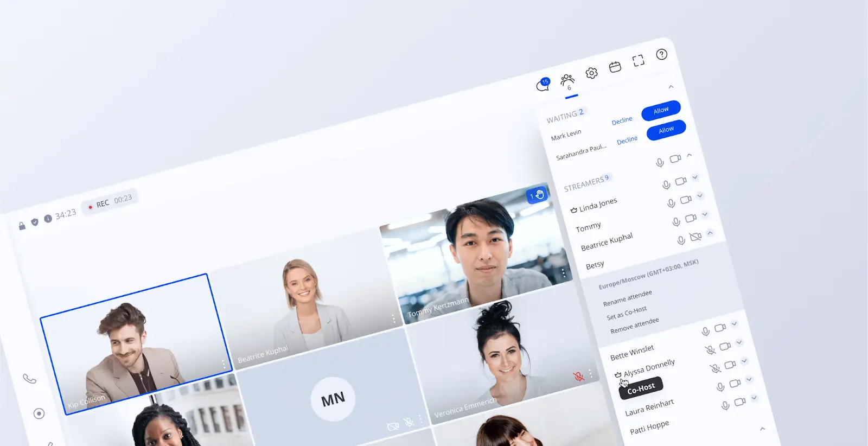Enable Betsy's disabled camera
Screen dimensions: 868x446
[x=695, y=237]
